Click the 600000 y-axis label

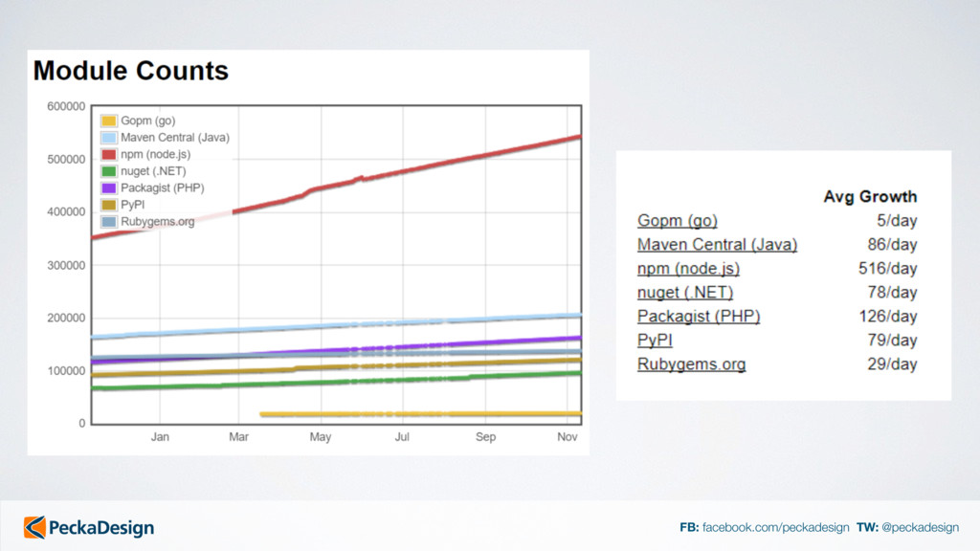tap(66, 106)
